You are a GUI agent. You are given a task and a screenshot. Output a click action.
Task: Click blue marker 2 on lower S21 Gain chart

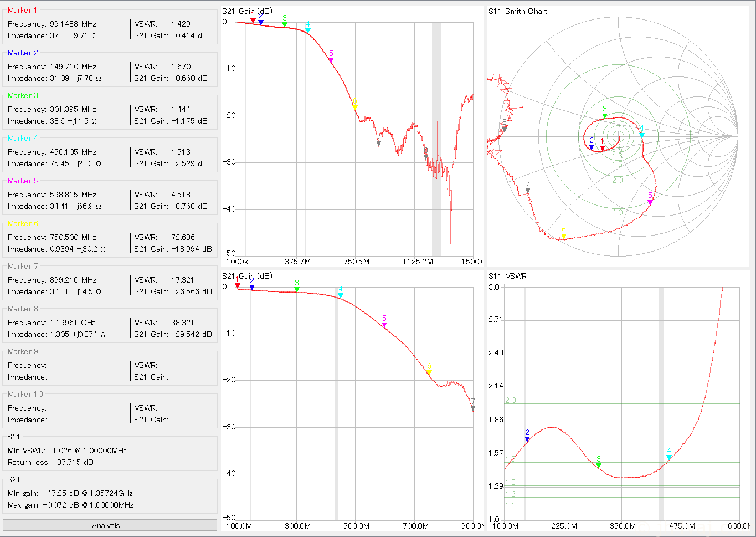(x=252, y=287)
